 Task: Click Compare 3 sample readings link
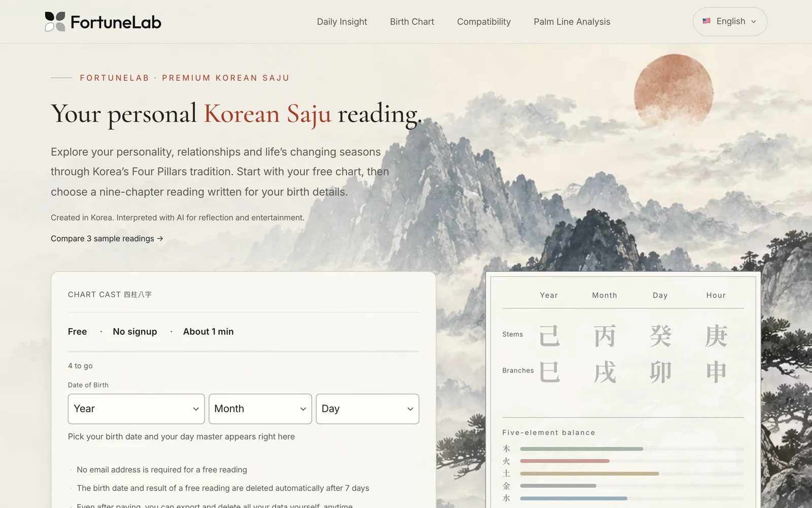tap(107, 238)
